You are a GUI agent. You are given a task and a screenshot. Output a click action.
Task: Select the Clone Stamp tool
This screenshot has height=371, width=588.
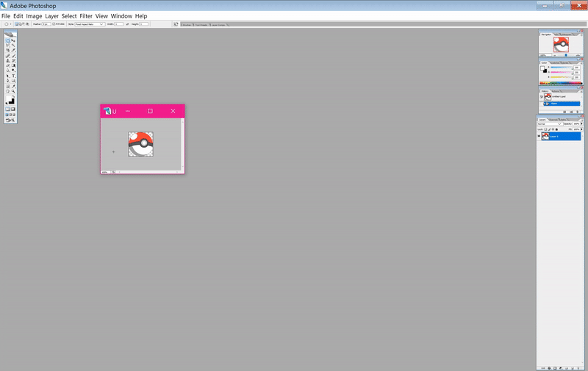(7, 60)
